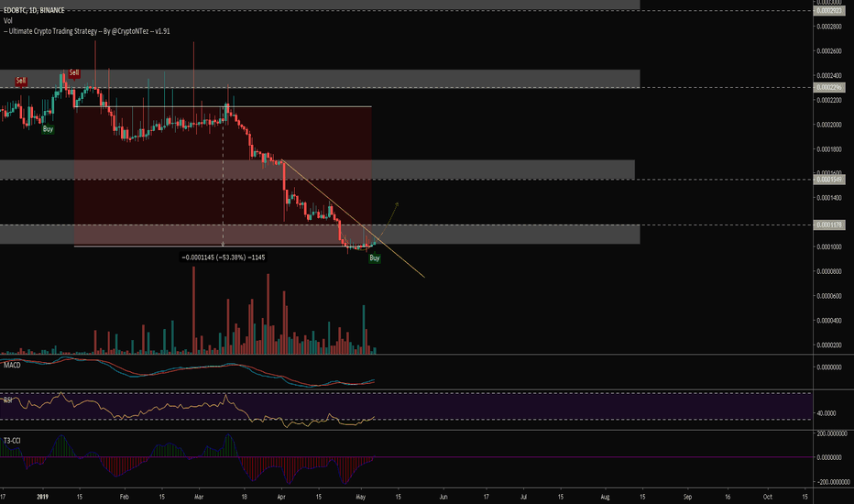
Task: Click the highlighted 0.0002923 price label
Action: click(x=829, y=10)
